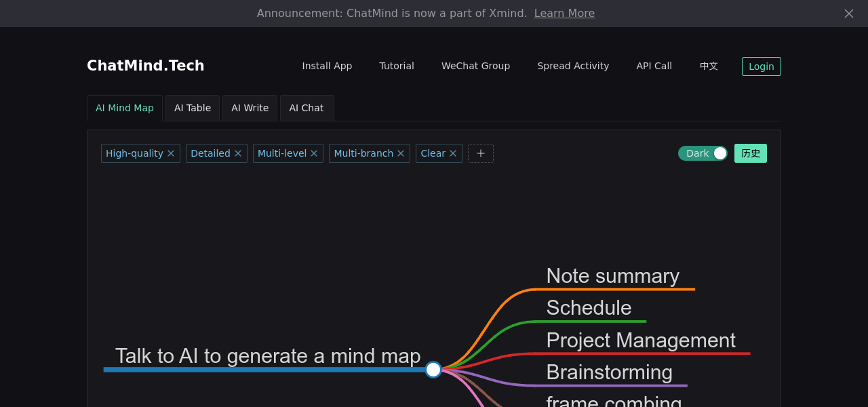Go to the API Call page
The width and height of the screenshot is (868, 407).
click(654, 66)
